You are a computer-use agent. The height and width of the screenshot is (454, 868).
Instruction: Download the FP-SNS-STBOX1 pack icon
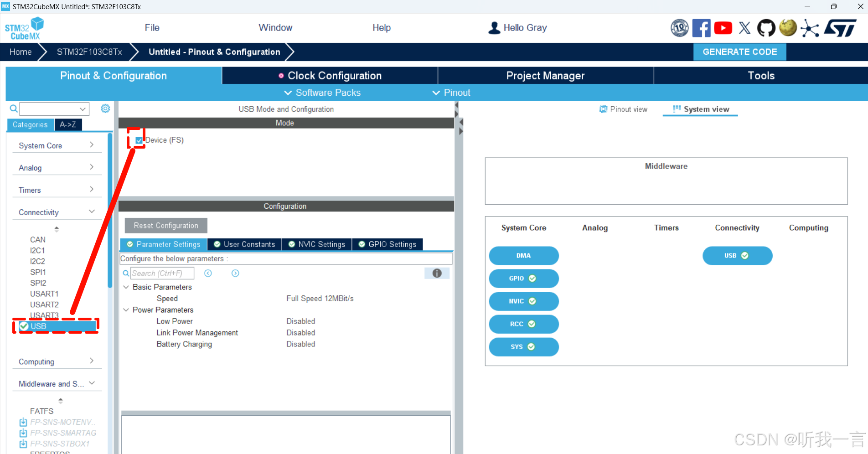[x=23, y=444]
